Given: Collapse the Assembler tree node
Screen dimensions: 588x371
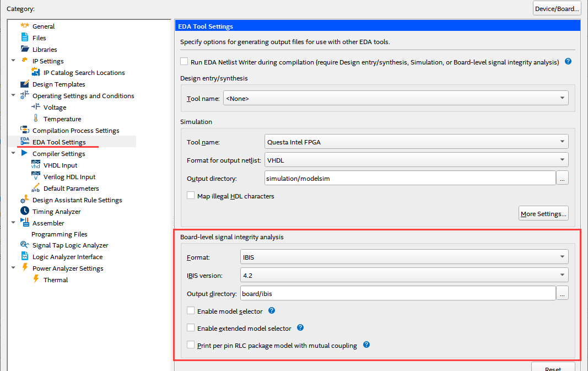Looking at the screenshot, I should [x=13, y=223].
